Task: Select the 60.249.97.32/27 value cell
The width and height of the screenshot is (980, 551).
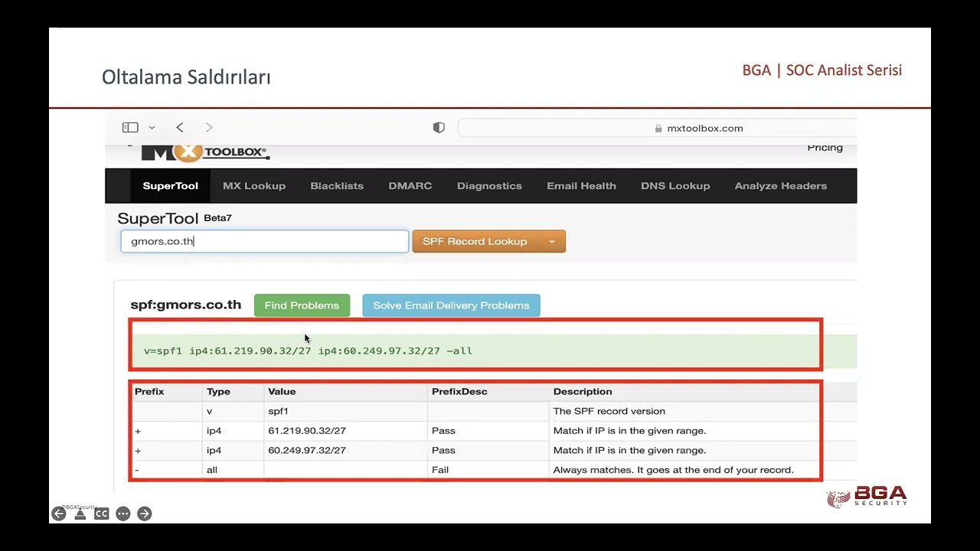Action: [307, 451]
